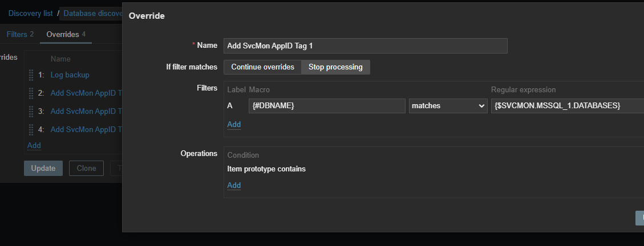This screenshot has width=644, height=246.
Task: Focus the {#DBNAME} macro field
Action: pos(327,106)
